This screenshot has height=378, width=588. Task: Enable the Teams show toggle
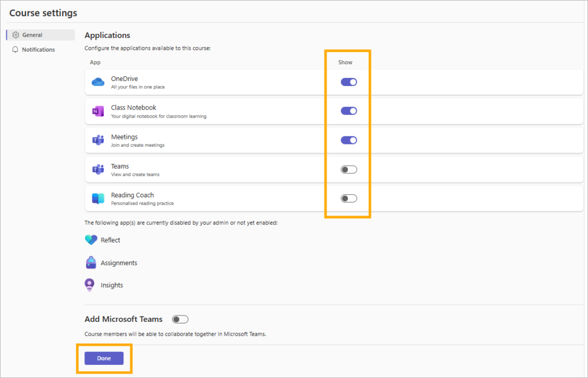click(x=349, y=170)
